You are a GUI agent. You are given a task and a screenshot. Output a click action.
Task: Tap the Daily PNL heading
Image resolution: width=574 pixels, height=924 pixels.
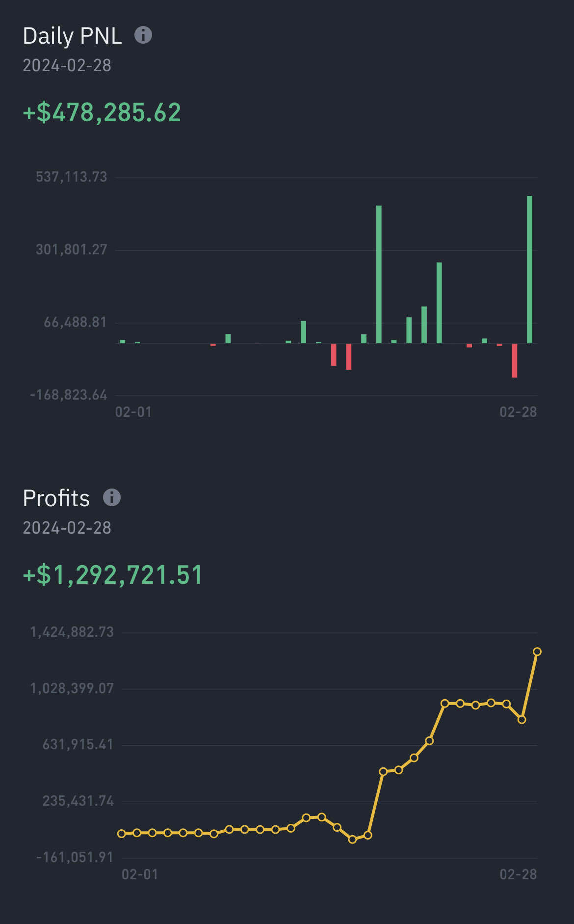click(x=73, y=36)
